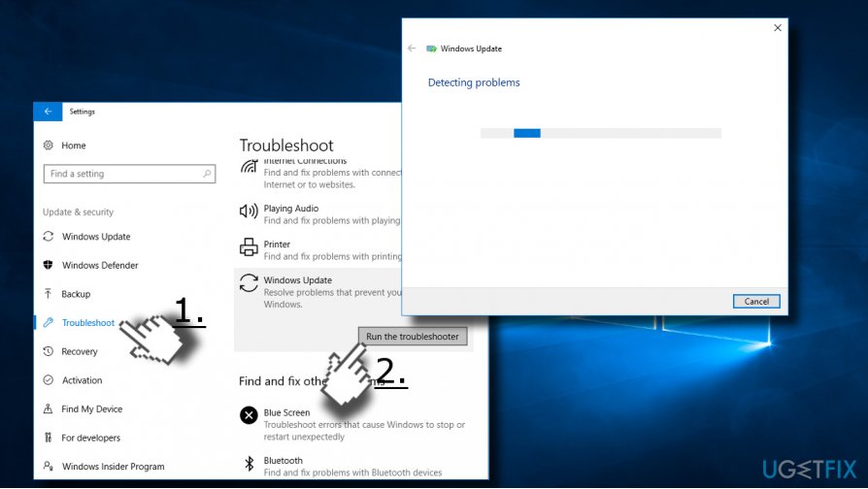Viewport: 868px width, 489px height.
Task: Open Activation in sidebar
Action: click(x=82, y=380)
